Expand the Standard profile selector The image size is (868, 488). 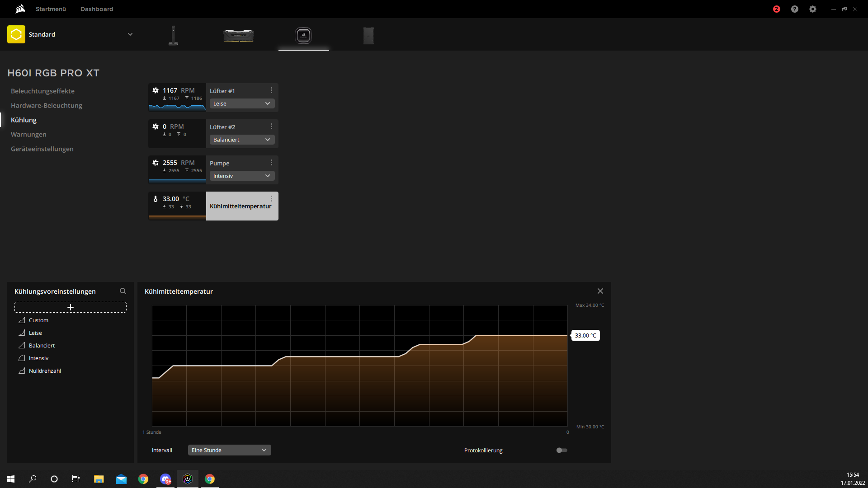click(130, 34)
